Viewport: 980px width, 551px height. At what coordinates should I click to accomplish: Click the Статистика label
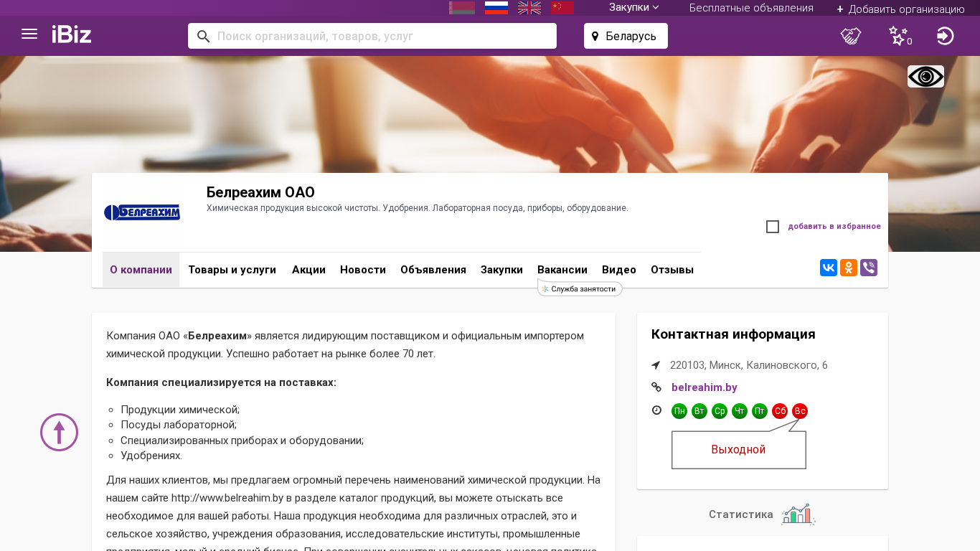[741, 514]
